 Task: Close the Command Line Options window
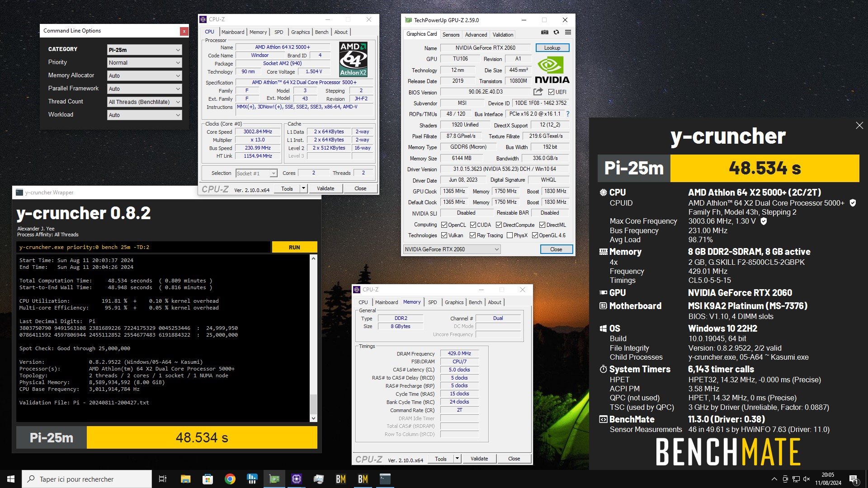184,31
